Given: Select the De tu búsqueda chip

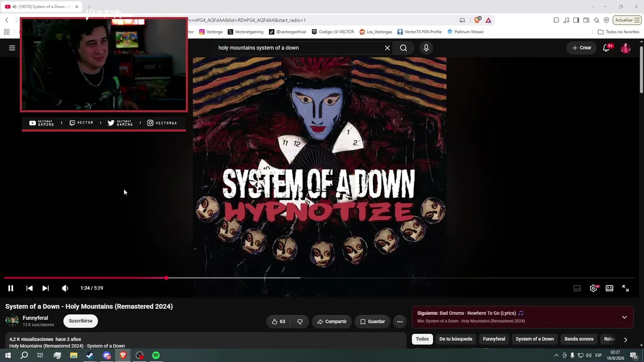Looking at the screenshot, I should [x=456, y=339].
